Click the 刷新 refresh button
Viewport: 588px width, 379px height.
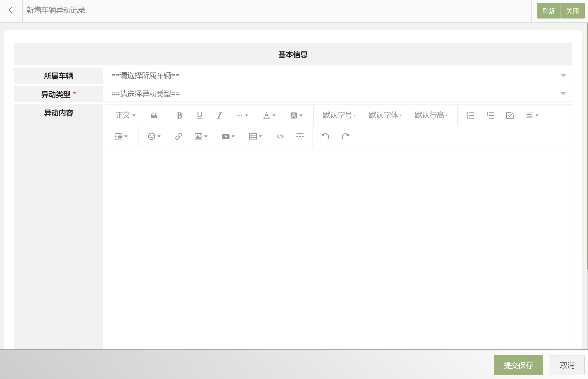coord(548,11)
